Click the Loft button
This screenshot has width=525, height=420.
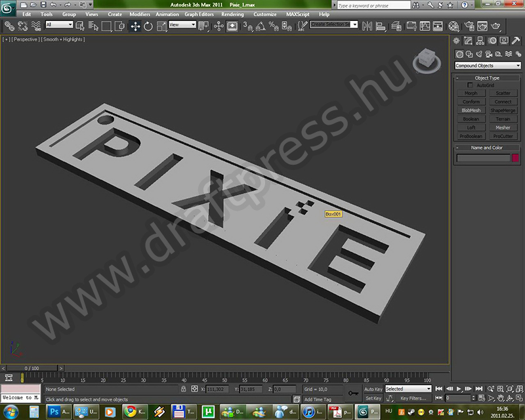click(471, 127)
